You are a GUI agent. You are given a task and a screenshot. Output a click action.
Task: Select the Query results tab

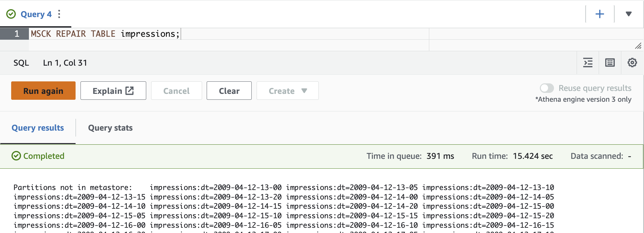38,128
